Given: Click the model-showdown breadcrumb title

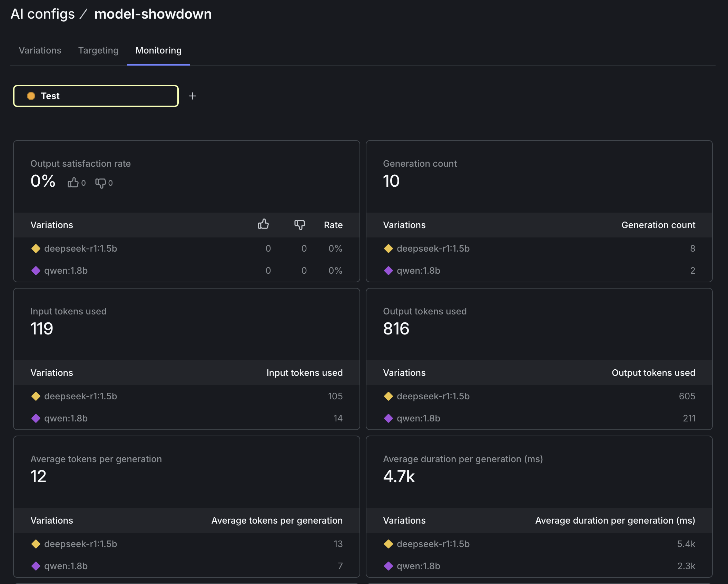Looking at the screenshot, I should tap(153, 14).
